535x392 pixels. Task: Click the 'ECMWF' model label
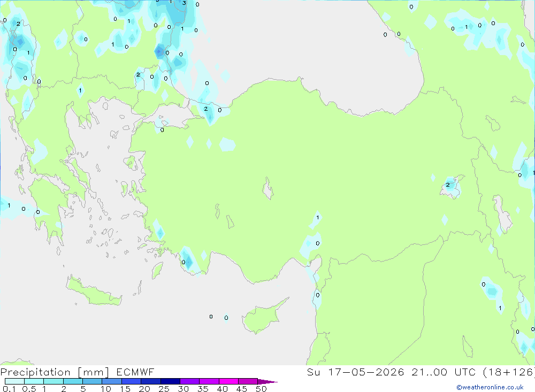[135, 372]
